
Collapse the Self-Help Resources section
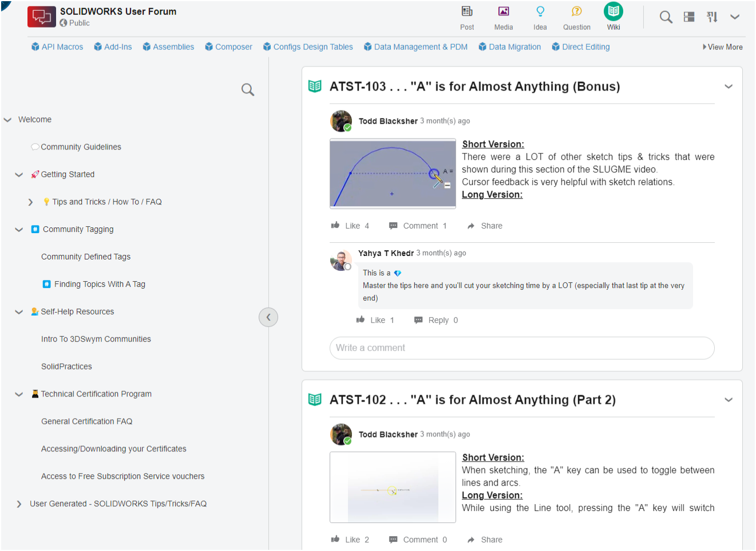coord(19,312)
